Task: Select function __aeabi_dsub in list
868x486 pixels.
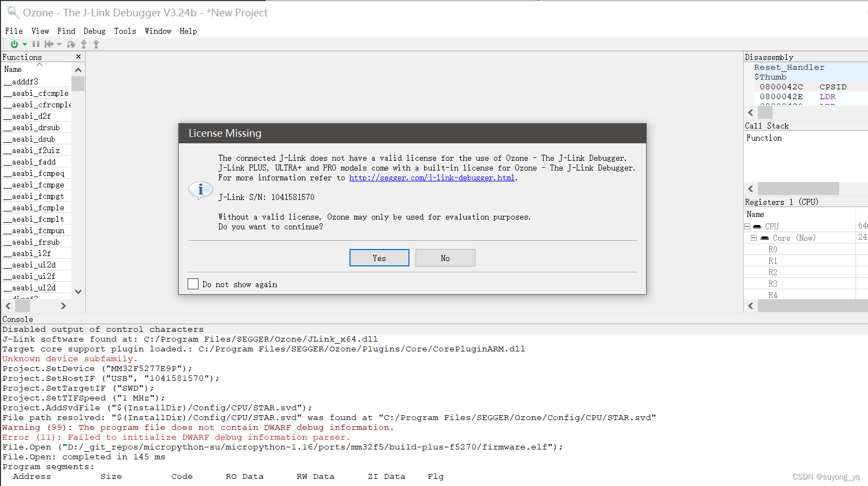Action: pos(36,139)
